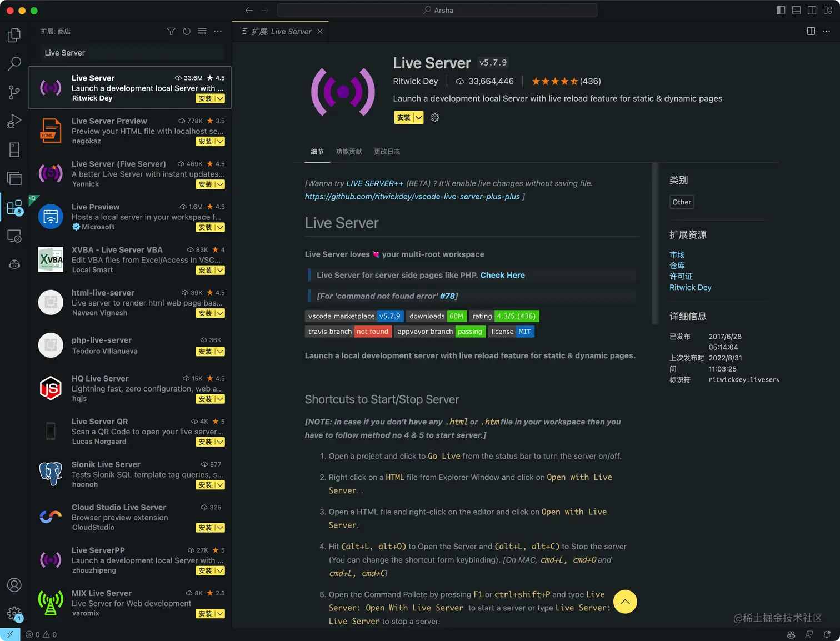
Task: Customize layout from title bar icon
Action: (x=828, y=10)
